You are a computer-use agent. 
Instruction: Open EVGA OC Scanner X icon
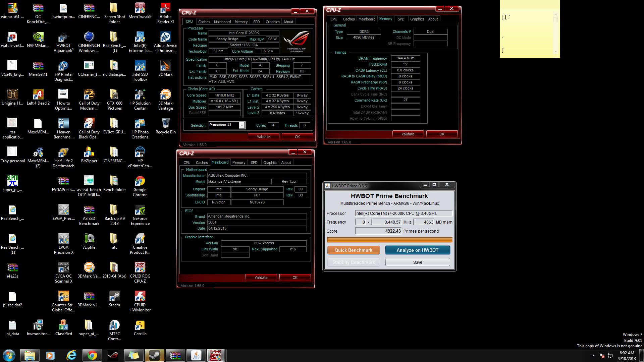pyautogui.click(x=63, y=273)
